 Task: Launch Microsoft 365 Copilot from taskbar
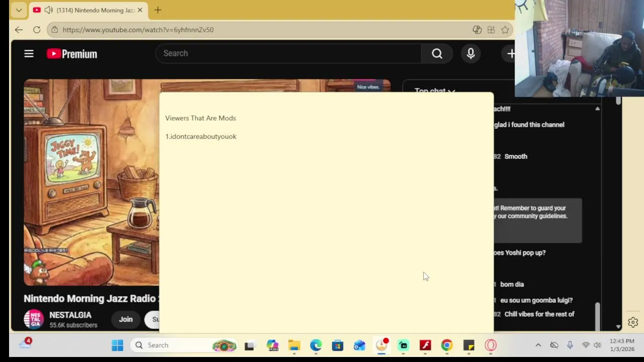pos(272,345)
